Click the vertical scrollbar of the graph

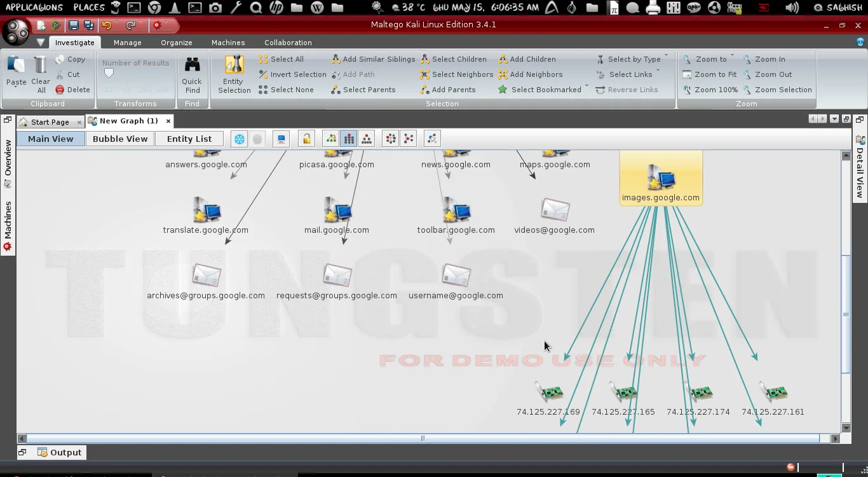pos(846,314)
